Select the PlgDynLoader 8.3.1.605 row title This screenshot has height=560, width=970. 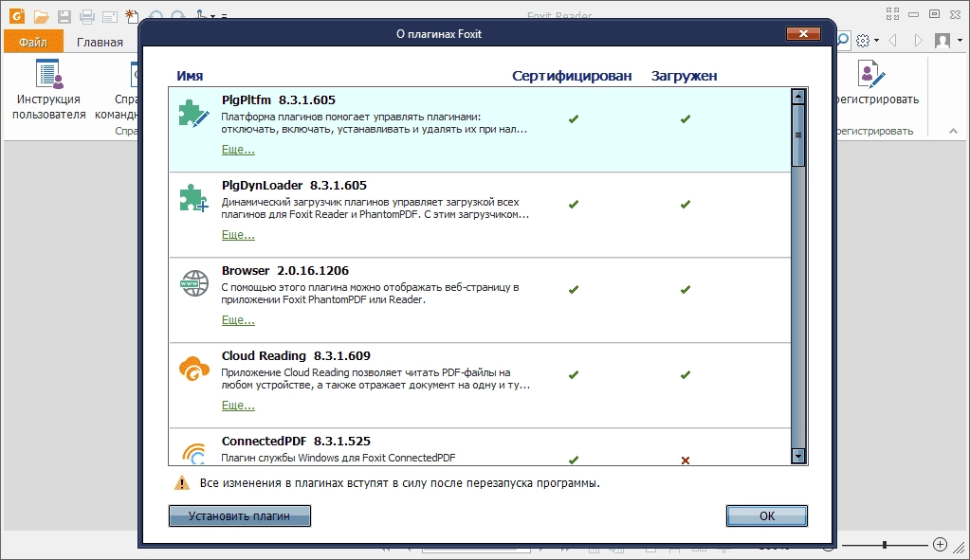294,186
